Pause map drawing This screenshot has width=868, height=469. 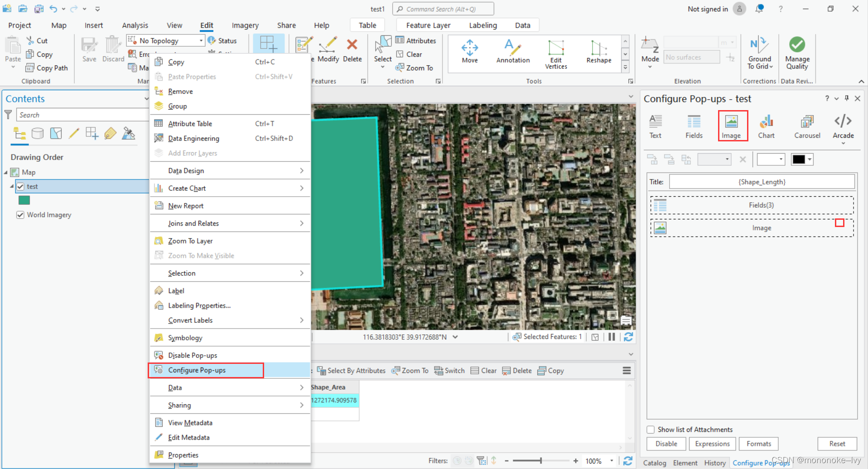[612, 337]
